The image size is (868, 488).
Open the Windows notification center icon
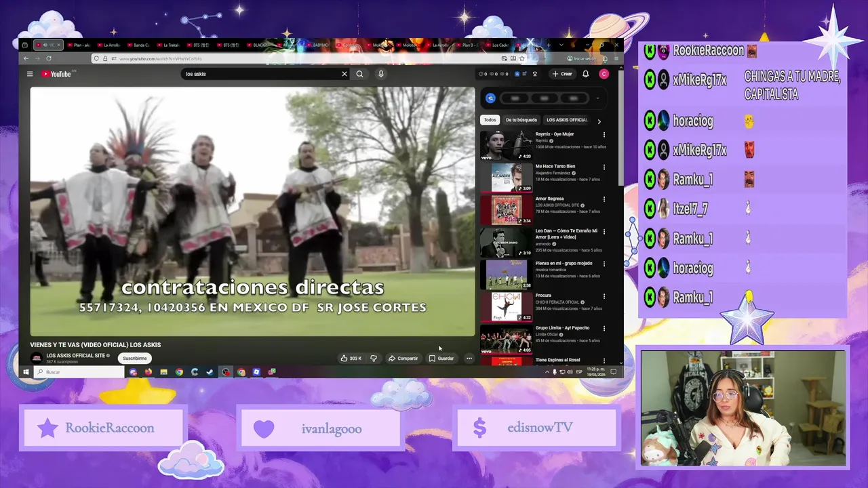(613, 371)
